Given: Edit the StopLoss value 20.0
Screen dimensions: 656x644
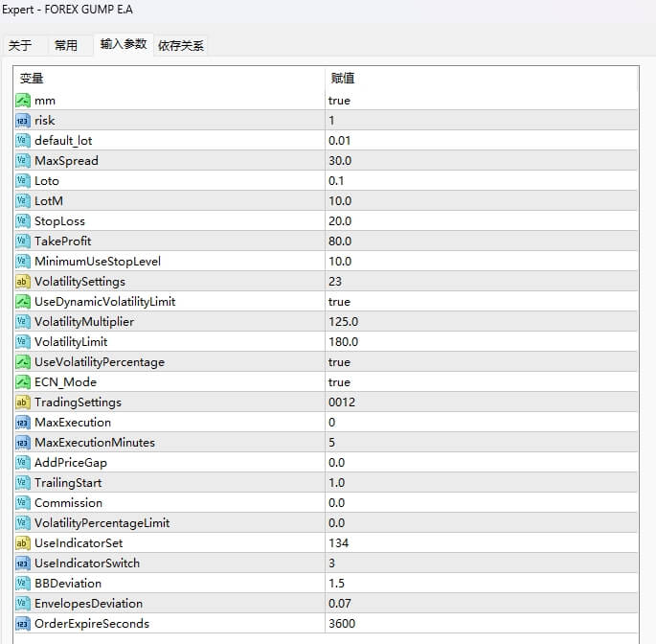Looking at the screenshot, I should 341,221.
